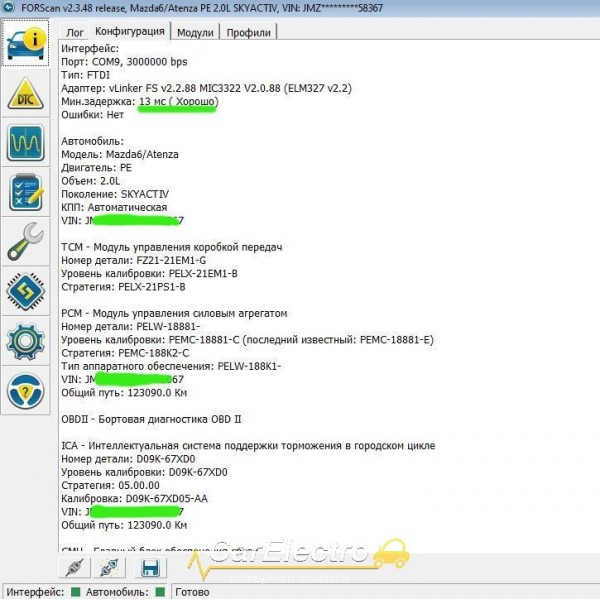Open the steering wheel help section
600x600 pixels.
click(25, 390)
